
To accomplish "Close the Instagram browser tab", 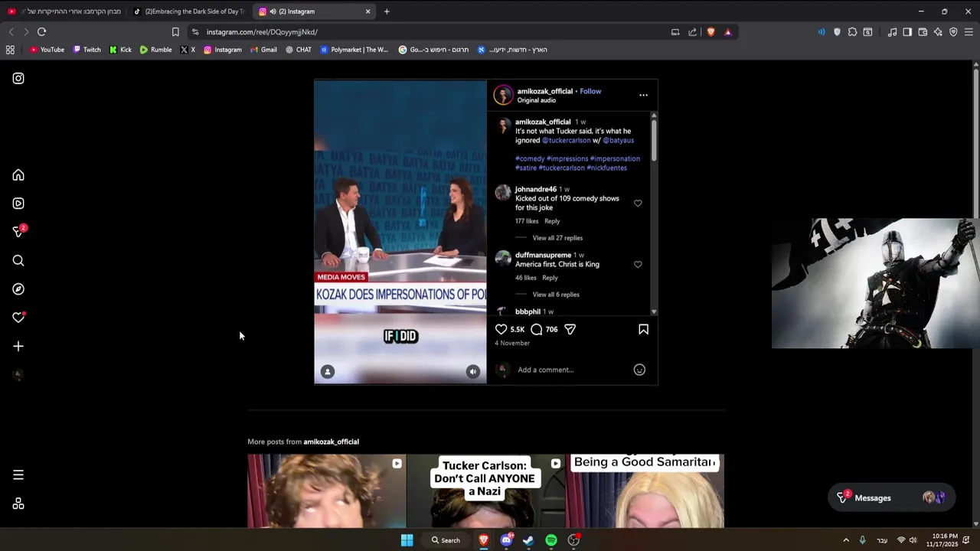I will [x=367, y=11].
